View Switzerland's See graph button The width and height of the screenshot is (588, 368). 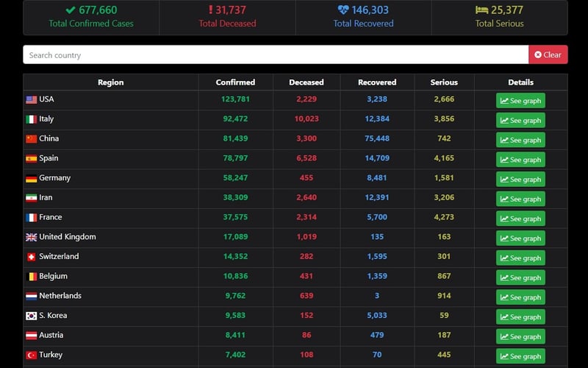520,258
